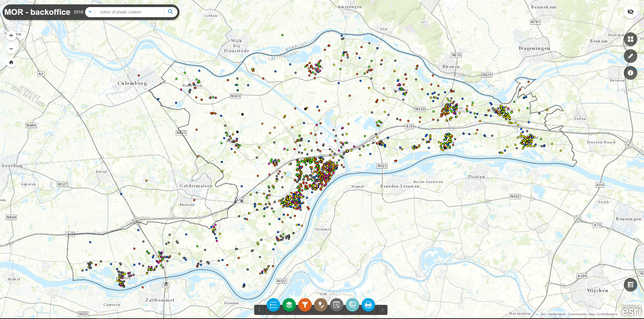Open the gray form editor widget

[336, 305]
